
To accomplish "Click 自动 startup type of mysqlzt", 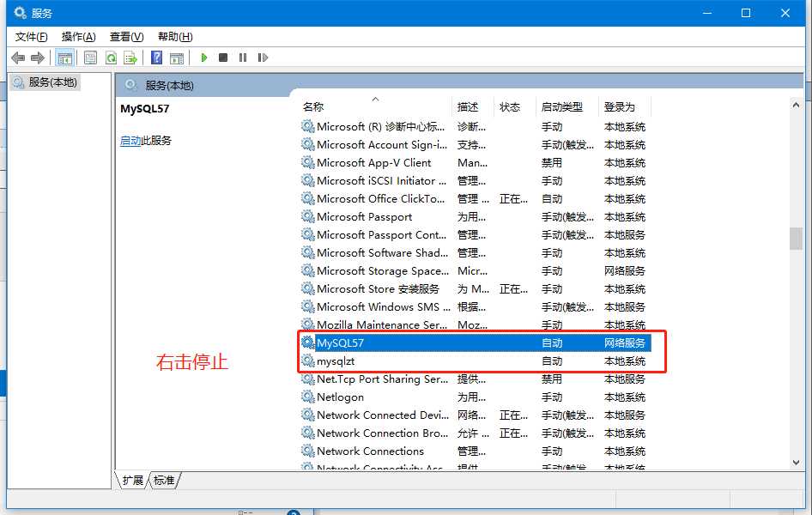I will pos(552,361).
